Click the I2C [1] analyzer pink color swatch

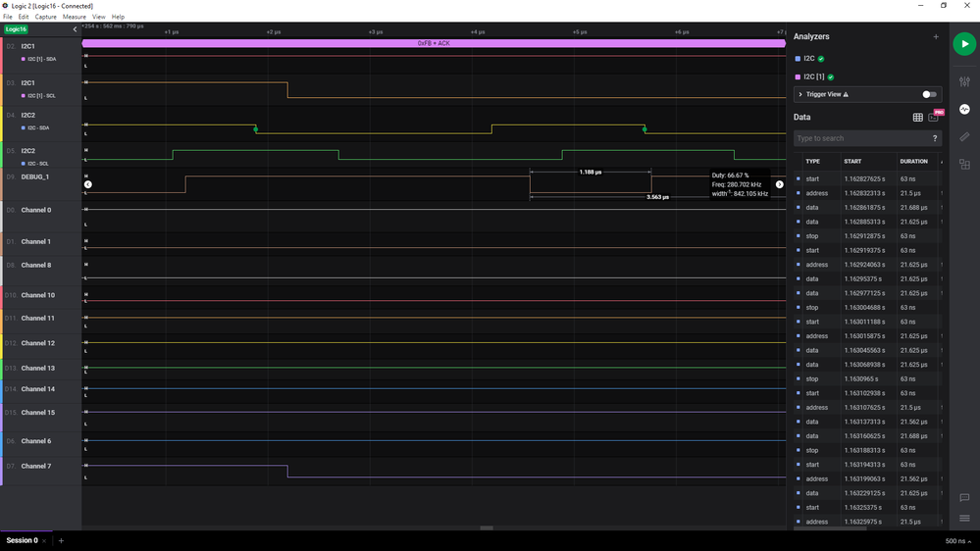(x=798, y=76)
